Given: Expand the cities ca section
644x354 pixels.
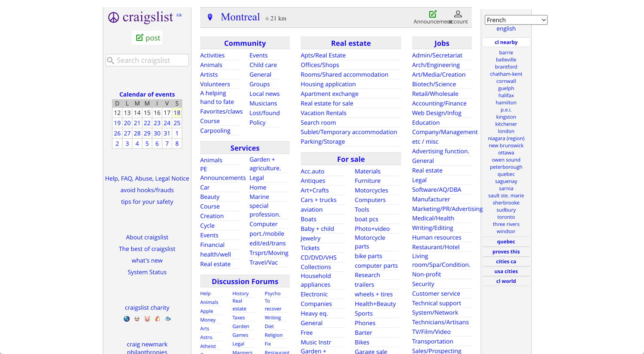Looking at the screenshot, I should point(506,261).
